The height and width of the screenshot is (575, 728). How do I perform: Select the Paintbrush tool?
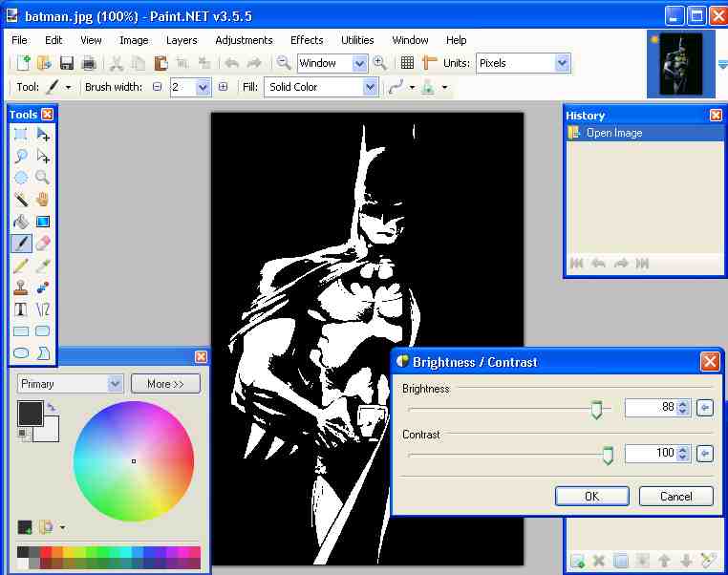click(20, 244)
